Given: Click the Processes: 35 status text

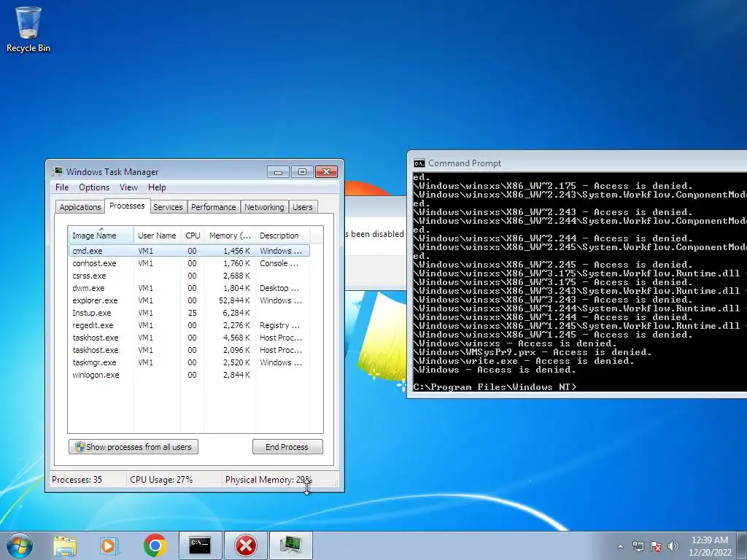Looking at the screenshot, I should (x=77, y=480).
